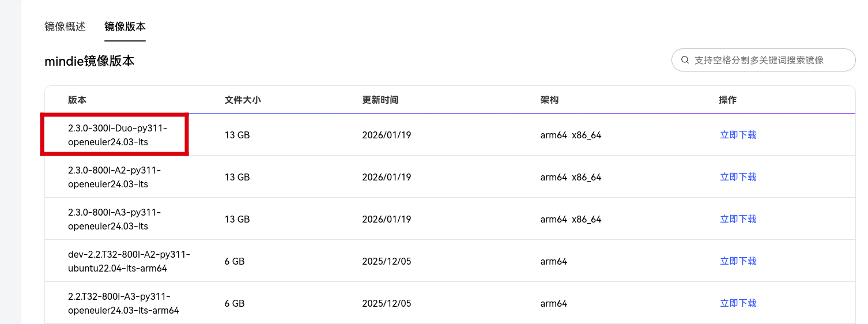868x324 pixels.
Task: Click version 2.3.0-800I-A2-py311-openeuler24.03-lts
Action: click(x=114, y=177)
